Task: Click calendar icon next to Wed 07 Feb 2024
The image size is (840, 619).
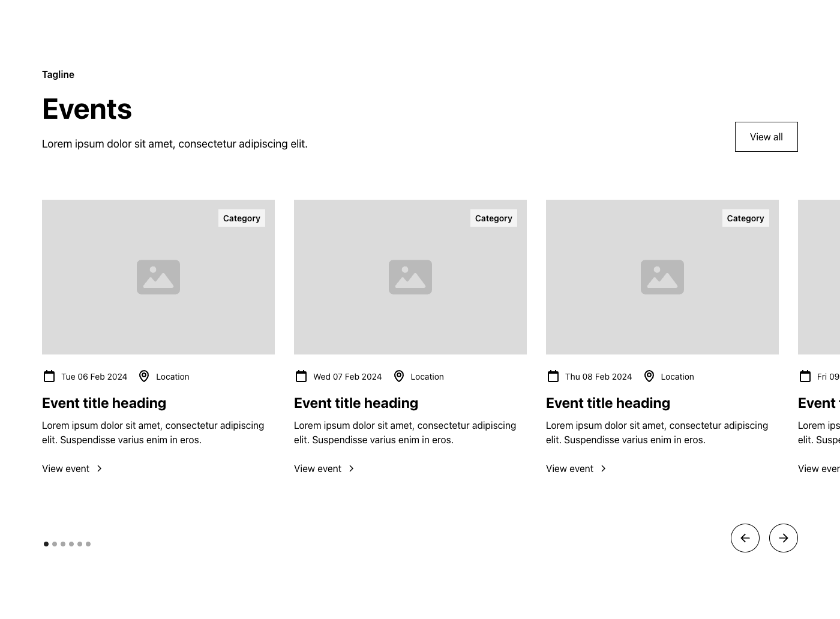Action: (x=301, y=376)
